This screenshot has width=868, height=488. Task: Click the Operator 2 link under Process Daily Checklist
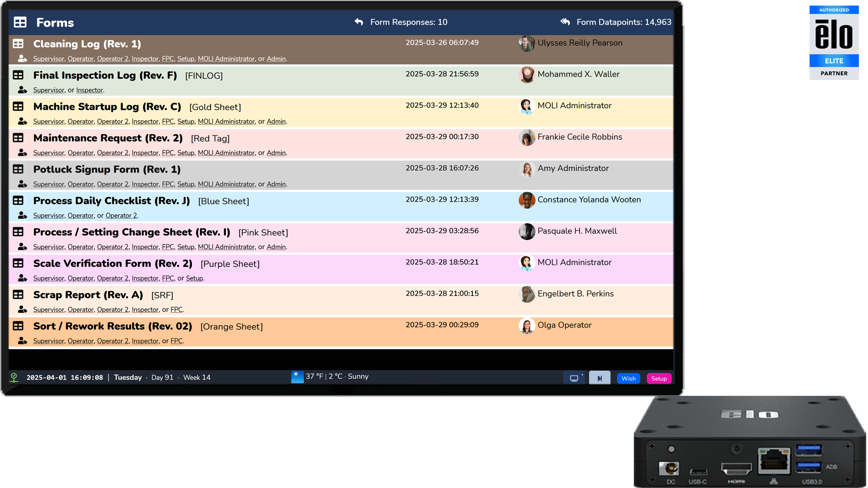[121, 216]
